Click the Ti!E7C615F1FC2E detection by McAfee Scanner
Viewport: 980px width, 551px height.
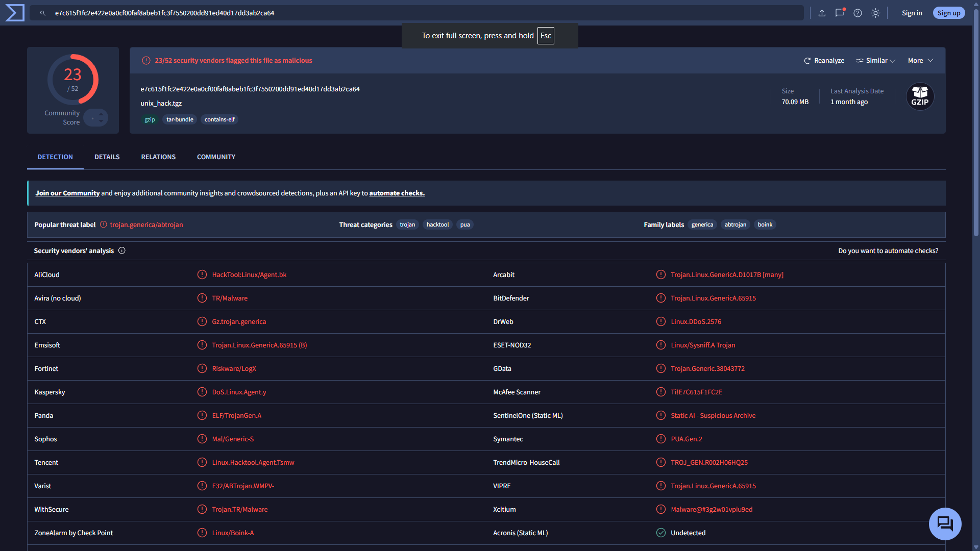[x=697, y=392]
